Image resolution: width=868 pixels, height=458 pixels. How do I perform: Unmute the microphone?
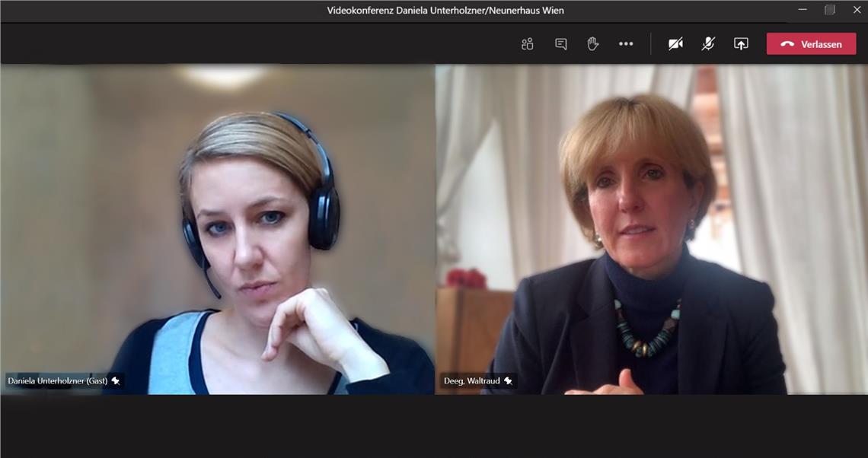coord(708,44)
